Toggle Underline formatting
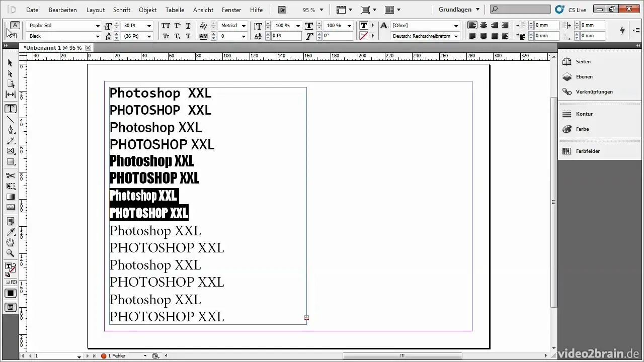Screen dimensions: 644x362 click(x=188, y=26)
